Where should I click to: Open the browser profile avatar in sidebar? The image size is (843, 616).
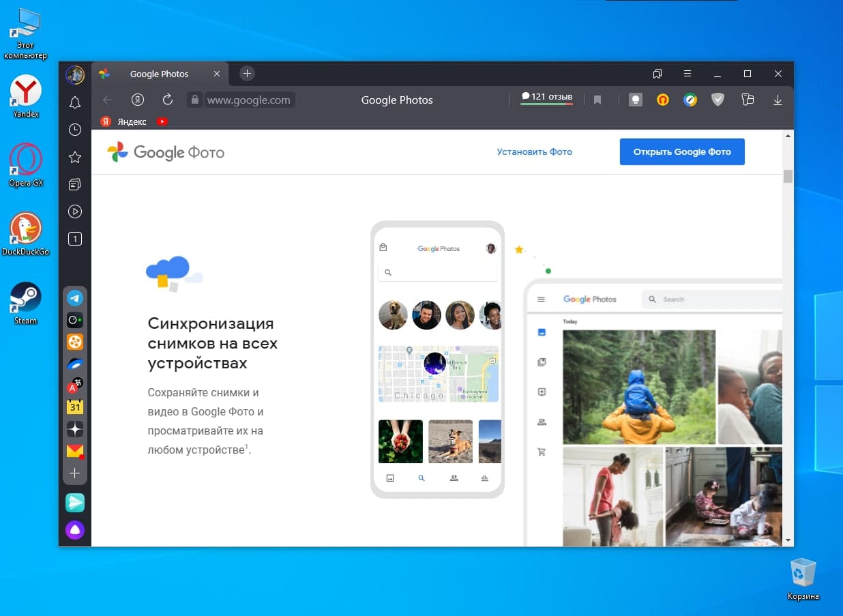75,74
